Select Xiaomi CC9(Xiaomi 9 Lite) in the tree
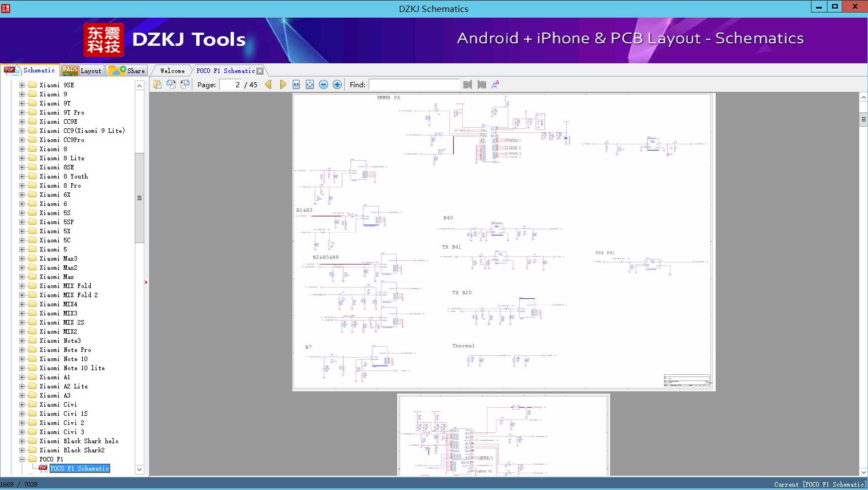The image size is (868, 490). point(82,131)
